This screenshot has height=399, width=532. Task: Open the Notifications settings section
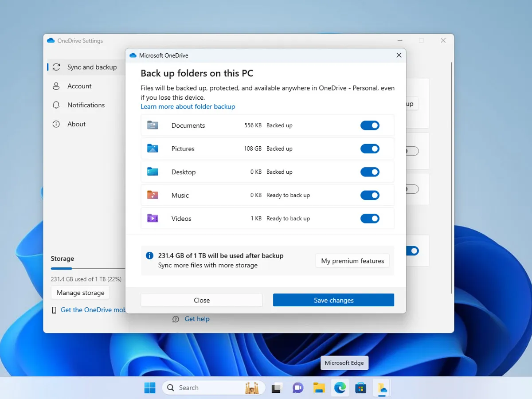pos(86,105)
